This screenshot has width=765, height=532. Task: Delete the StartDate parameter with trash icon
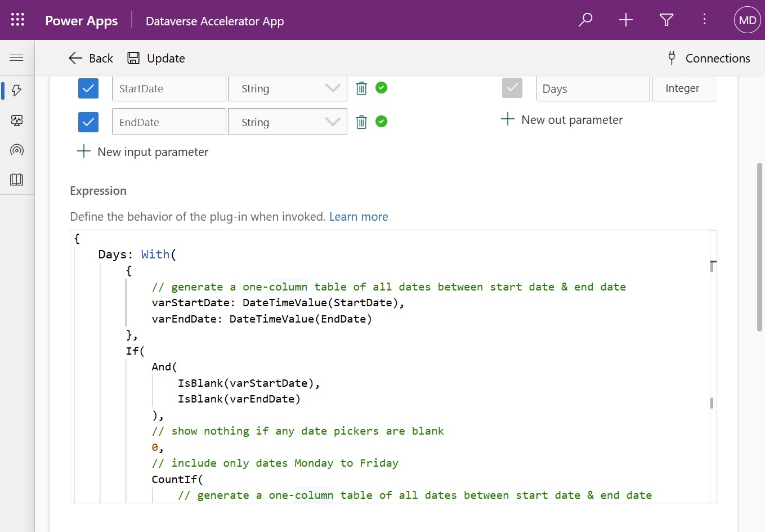(x=361, y=88)
